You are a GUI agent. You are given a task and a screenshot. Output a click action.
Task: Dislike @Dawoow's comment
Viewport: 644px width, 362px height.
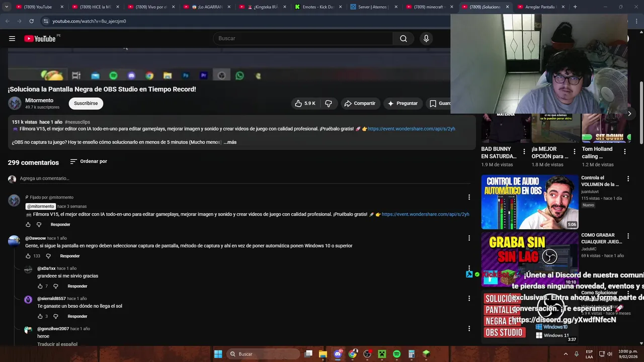point(48,256)
